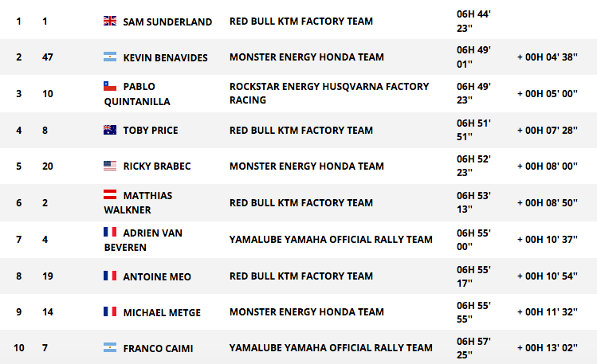Select Ricky Brabec's time gap + 00H 08' 00''

pos(547,166)
